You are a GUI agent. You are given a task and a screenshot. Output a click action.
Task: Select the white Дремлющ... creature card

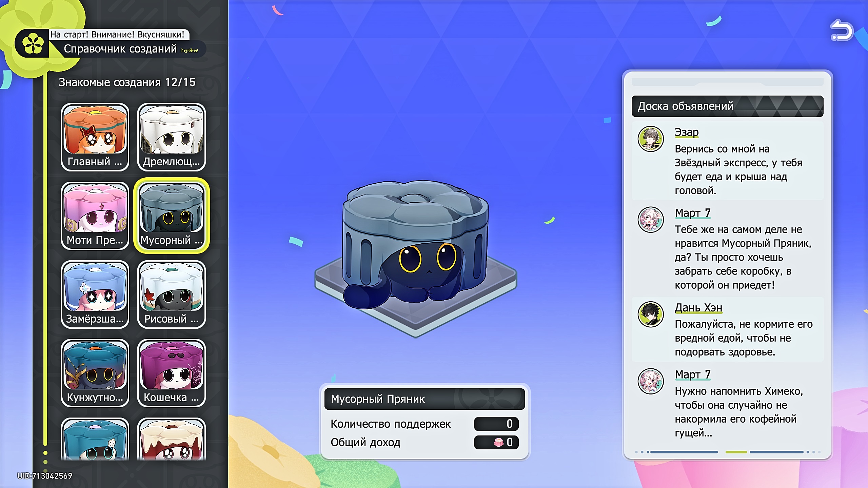(172, 137)
